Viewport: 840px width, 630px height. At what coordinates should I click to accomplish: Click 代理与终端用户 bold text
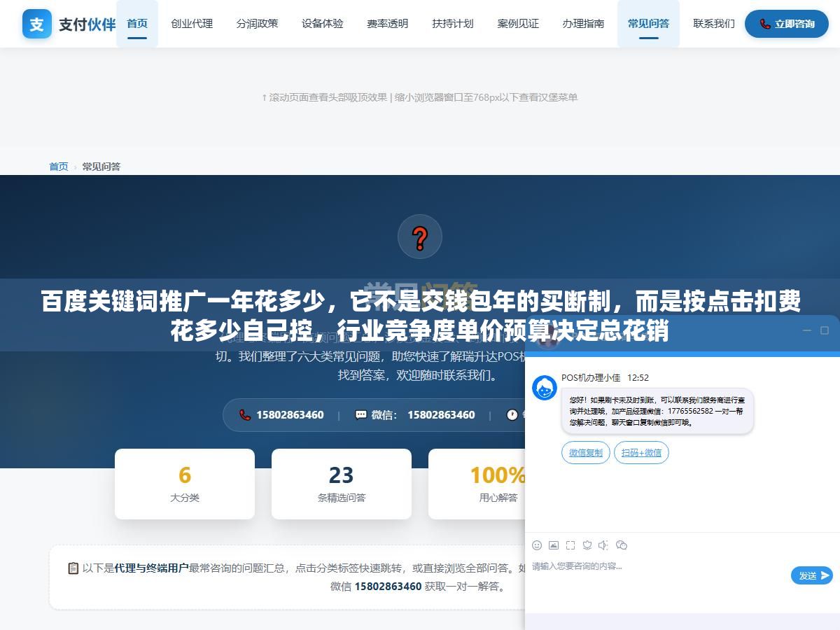(x=152, y=568)
